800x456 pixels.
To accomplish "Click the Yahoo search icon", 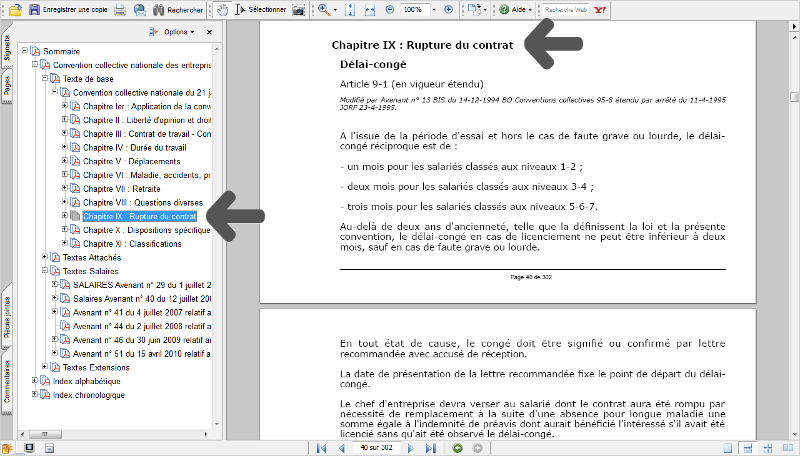I will click(600, 9).
